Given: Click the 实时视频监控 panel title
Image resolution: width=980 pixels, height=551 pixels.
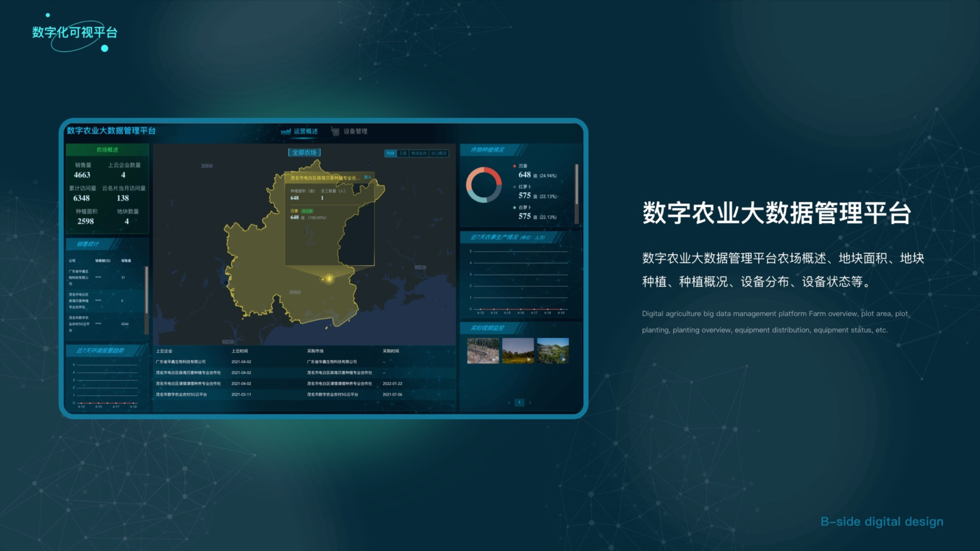Looking at the screenshot, I should pyautogui.click(x=487, y=328).
